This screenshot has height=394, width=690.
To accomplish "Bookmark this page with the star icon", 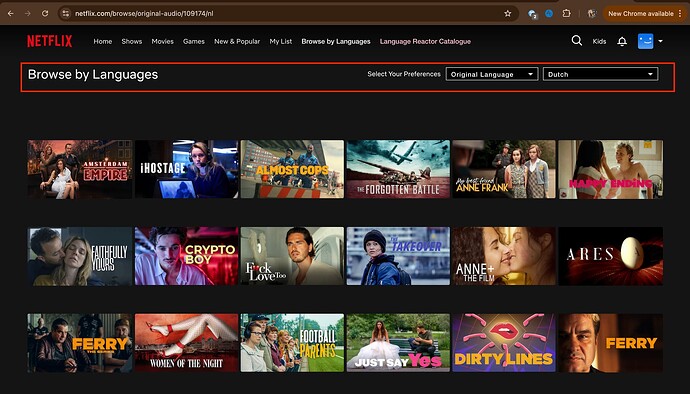I will (508, 14).
